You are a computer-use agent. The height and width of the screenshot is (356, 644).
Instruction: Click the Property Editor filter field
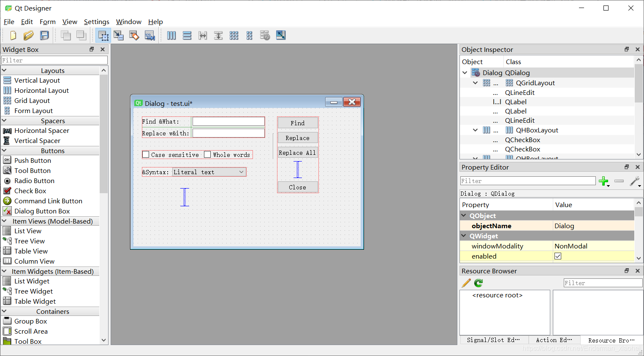click(x=528, y=181)
